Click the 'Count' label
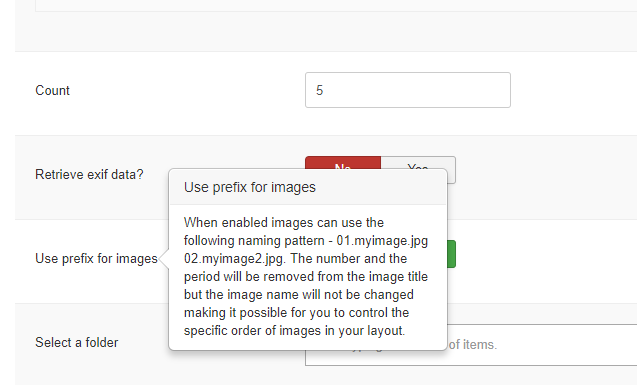Image resolution: width=637 pixels, height=385 pixels. pos(52,90)
